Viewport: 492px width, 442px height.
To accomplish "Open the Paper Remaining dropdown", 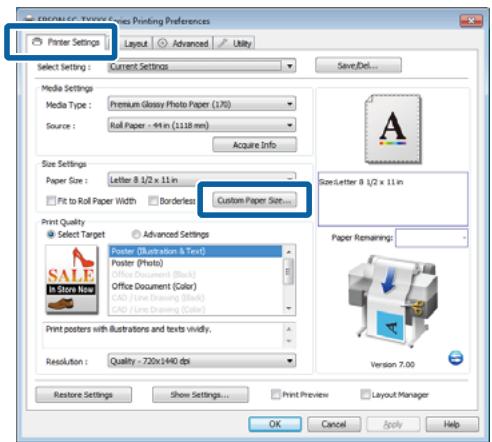I will pos(432,238).
